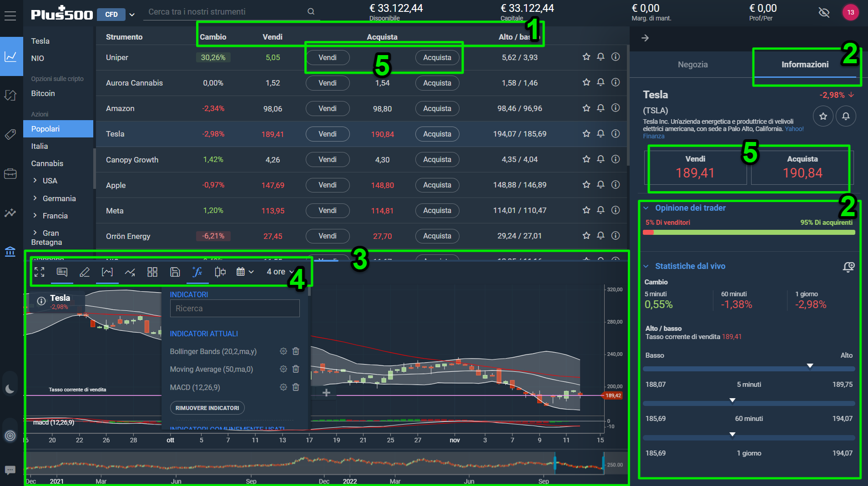
Task: Select Cannabis in the left menu
Action: pyautogui.click(x=47, y=163)
